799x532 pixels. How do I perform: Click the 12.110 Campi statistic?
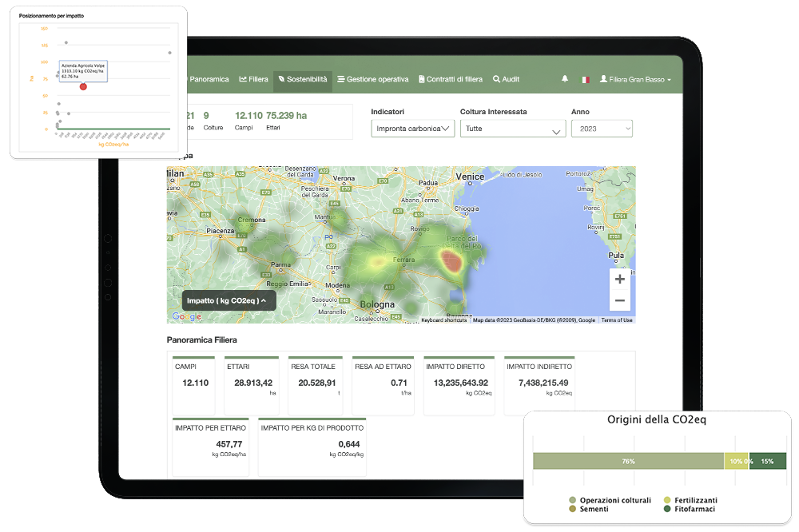[x=248, y=121]
